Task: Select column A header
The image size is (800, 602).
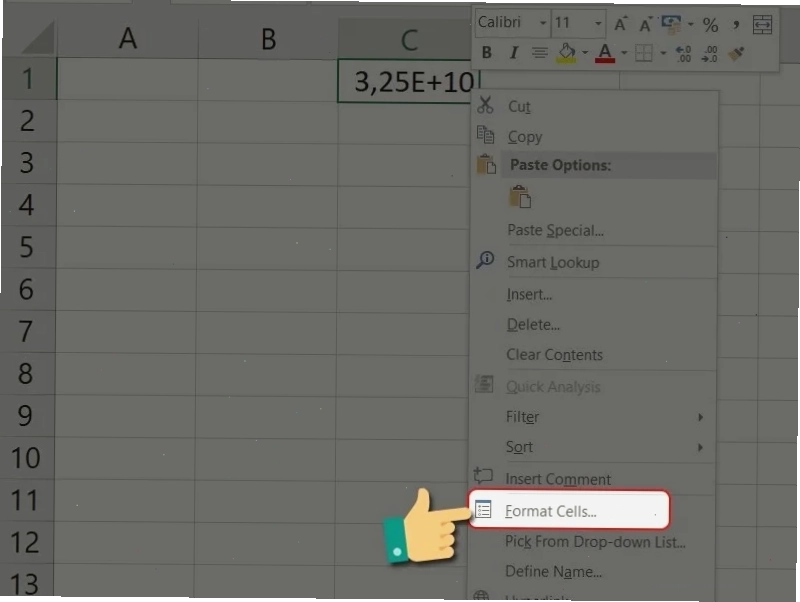Action: 128,39
